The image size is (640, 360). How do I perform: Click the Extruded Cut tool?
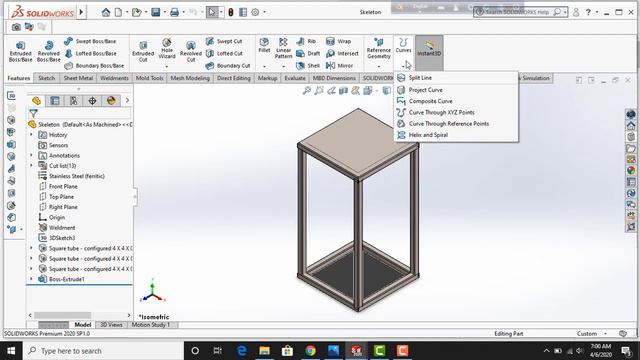143,51
